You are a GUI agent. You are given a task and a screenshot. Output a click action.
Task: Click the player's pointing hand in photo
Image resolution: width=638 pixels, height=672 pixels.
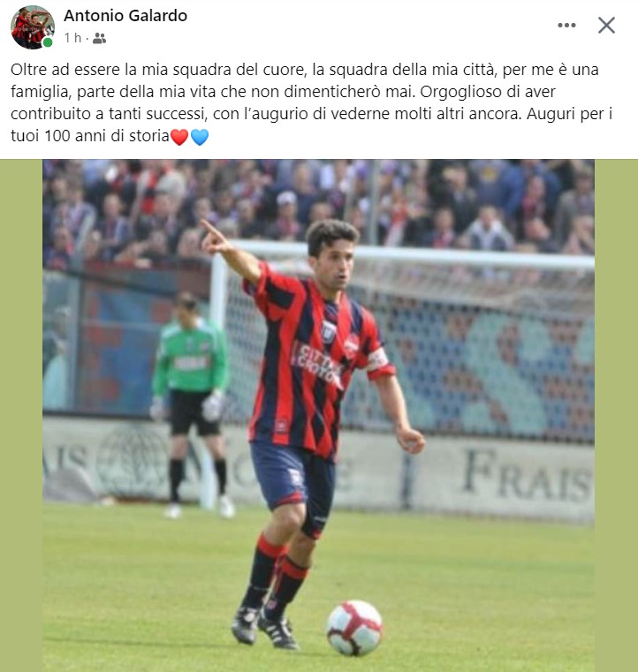point(215,237)
